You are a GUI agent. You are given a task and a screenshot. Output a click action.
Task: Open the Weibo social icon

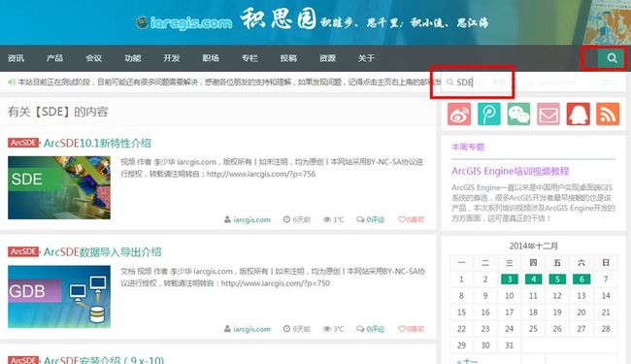click(x=459, y=114)
